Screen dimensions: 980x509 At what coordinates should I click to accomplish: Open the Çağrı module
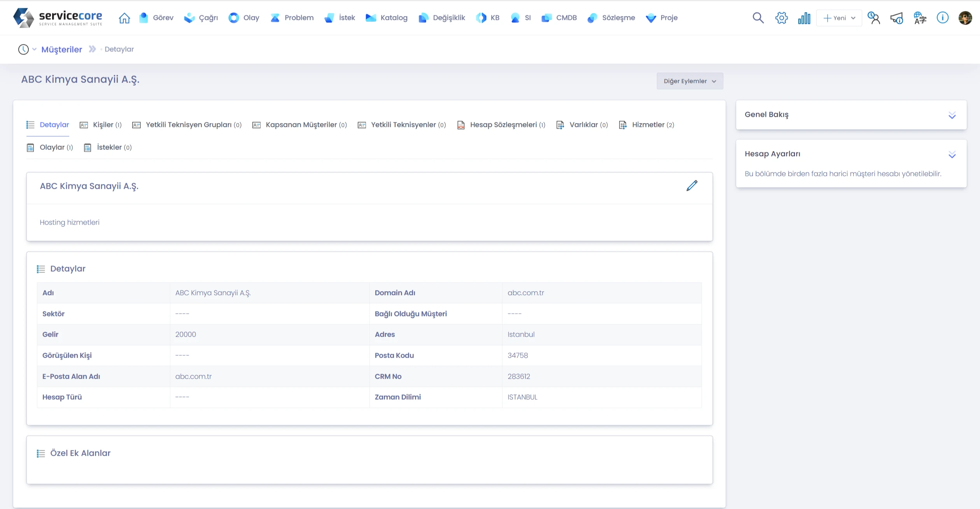point(201,18)
